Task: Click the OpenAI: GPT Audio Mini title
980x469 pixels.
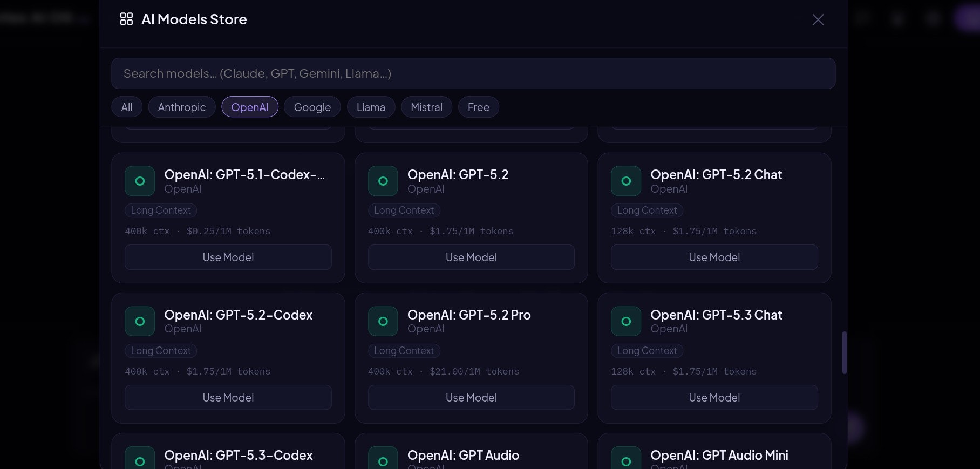Action: 719,455
